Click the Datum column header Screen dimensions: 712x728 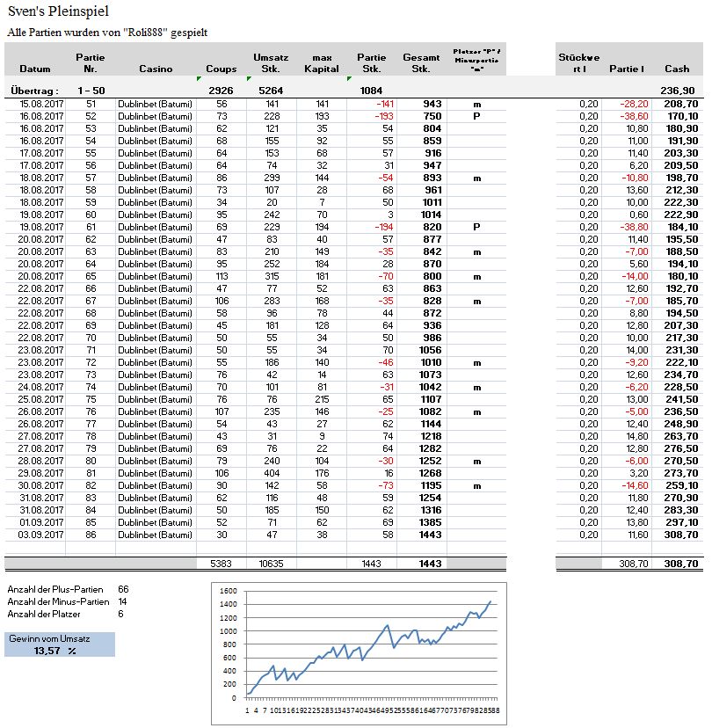click(34, 68)
